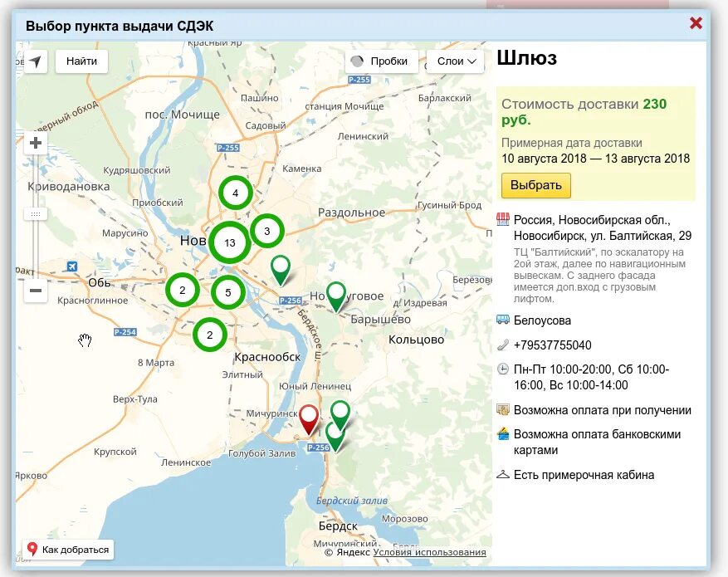Click the clock working hours icon
Image resolution: width=728 pixels, height=577 pixels.
pos(503,369)
